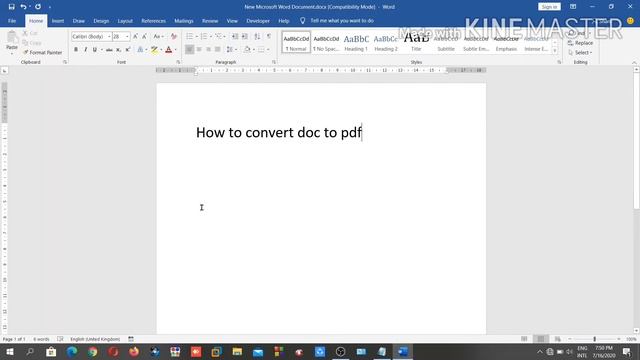Increase paragraph indent
640x360 pixels.
click(x=245, y=37)
